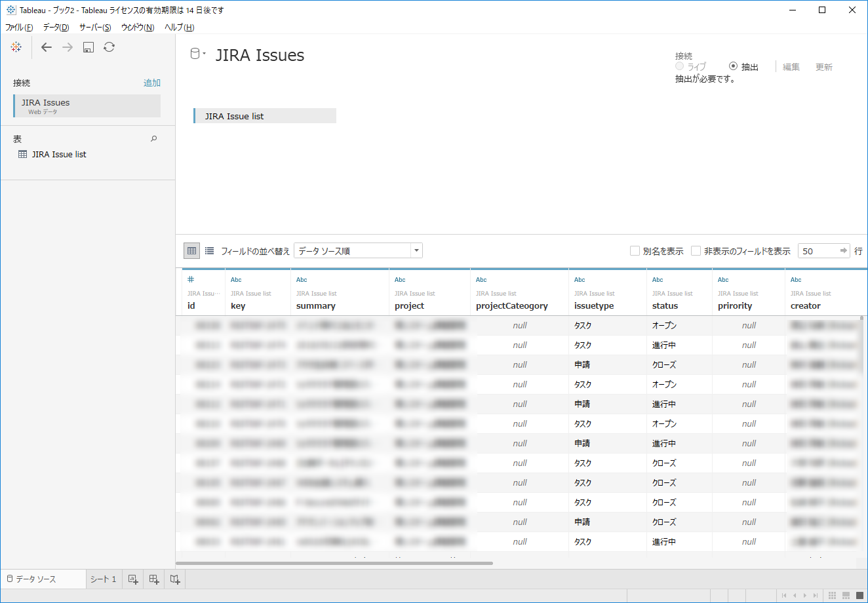Click the go to first sheet navigation arrow

coord(784,595)
